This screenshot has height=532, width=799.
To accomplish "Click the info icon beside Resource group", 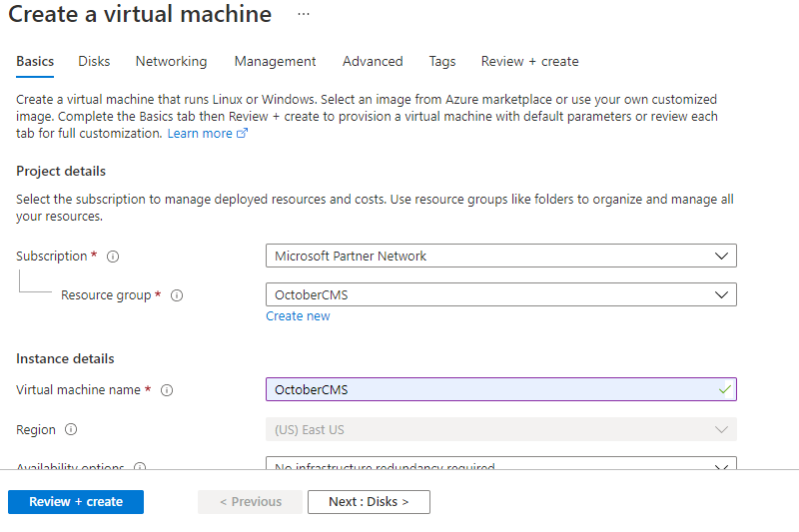I will (x=177, y=295).
